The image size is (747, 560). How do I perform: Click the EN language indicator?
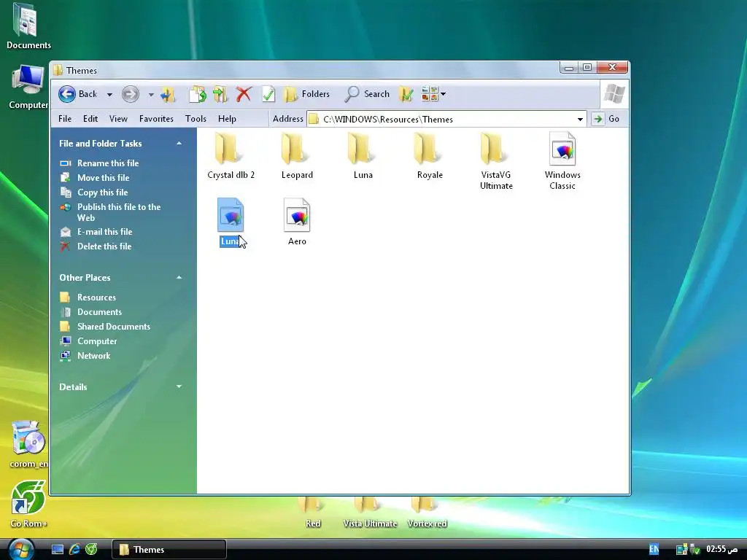(x=654, y=549)
